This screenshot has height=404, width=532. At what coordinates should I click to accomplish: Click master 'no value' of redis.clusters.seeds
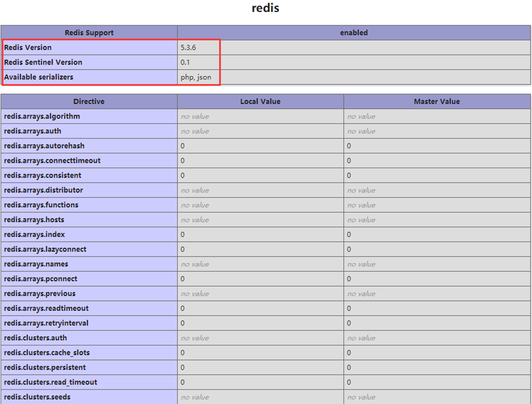coord(361,397)
